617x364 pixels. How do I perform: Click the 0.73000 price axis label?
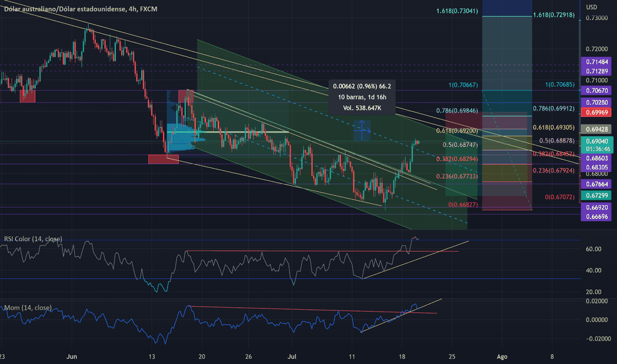pyautogui.click(x=596, y=18)
